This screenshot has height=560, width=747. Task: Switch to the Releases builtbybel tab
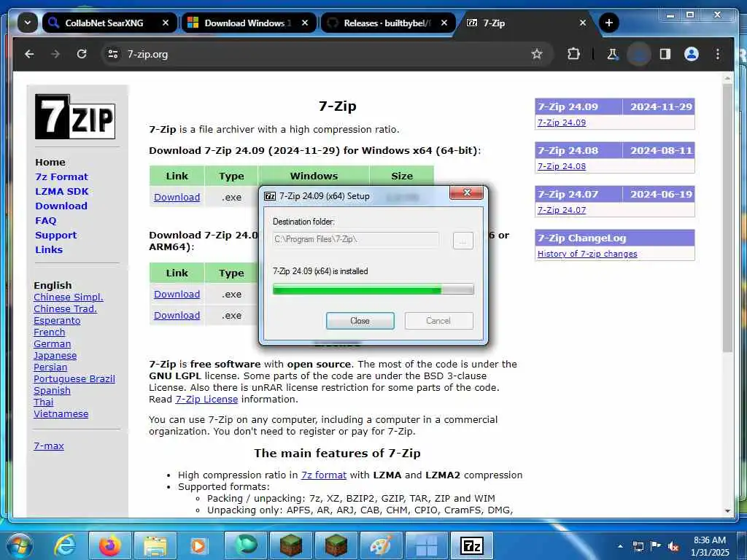(x=387, y=23)
